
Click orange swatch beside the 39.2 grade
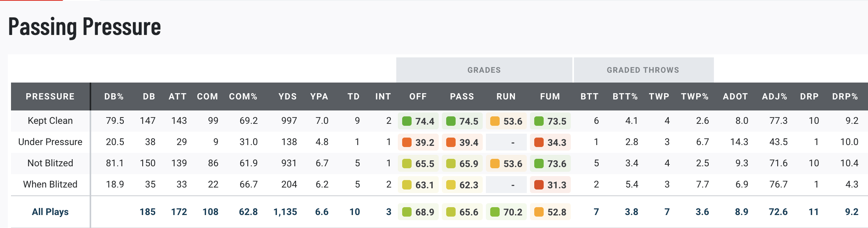click(x=407, y=142)
